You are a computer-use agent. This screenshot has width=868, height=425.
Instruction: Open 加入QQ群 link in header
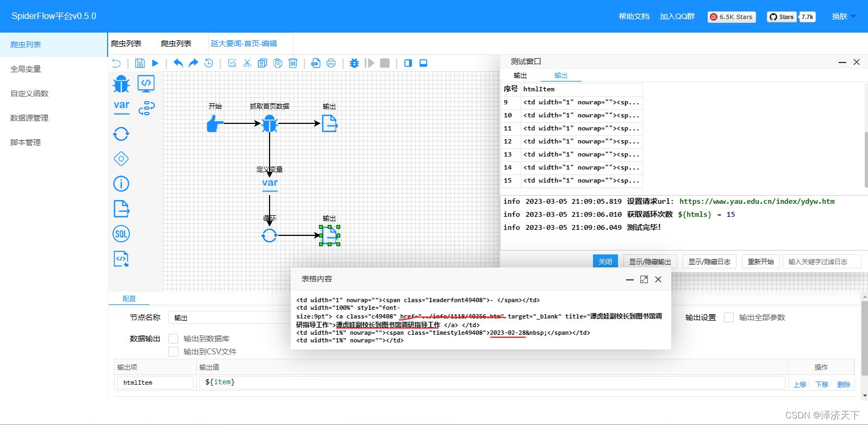click(677, 16)
